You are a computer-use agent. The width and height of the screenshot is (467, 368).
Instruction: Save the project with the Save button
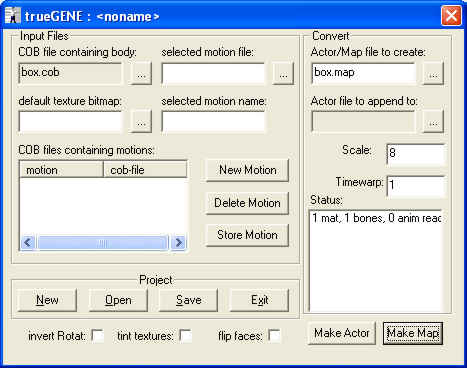189,300
